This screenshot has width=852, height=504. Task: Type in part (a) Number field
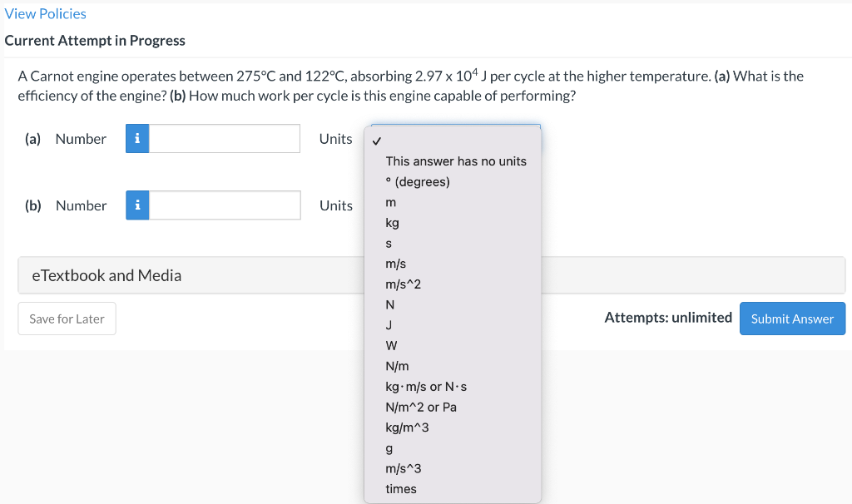tap(225, 139)
